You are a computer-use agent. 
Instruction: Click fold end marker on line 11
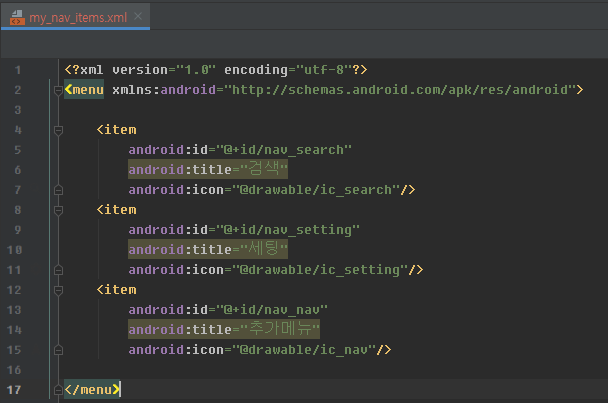tap(58, 270)
